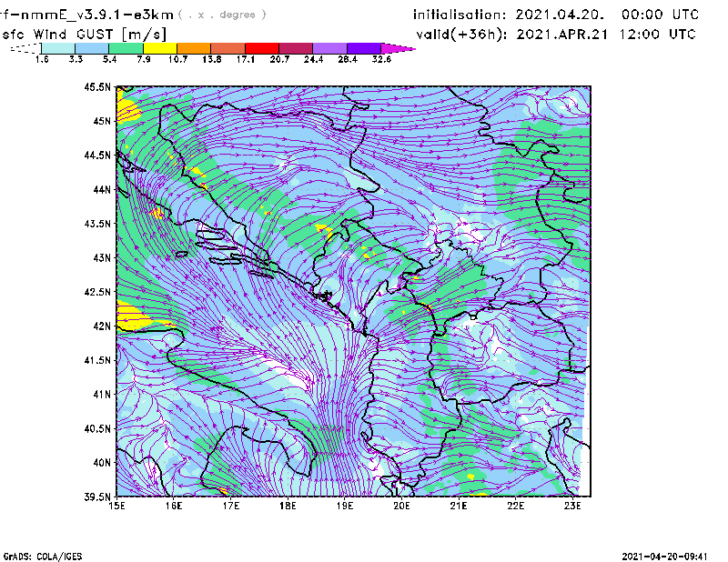
Task: Click the 13.8 legend value
Action: [x=212, y=59]
